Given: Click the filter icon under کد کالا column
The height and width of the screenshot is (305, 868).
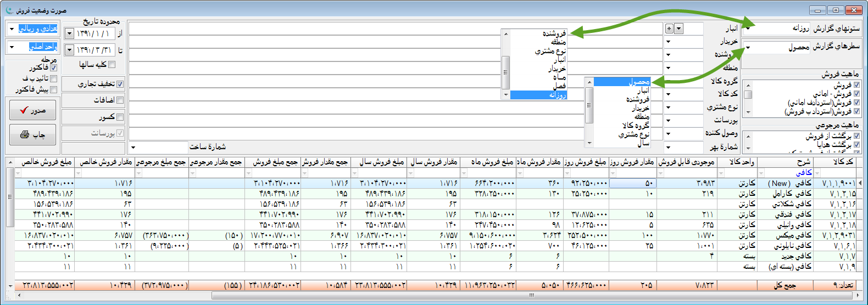Looking at the screenshot, I should pyautogui.click(x=816, y=173).
